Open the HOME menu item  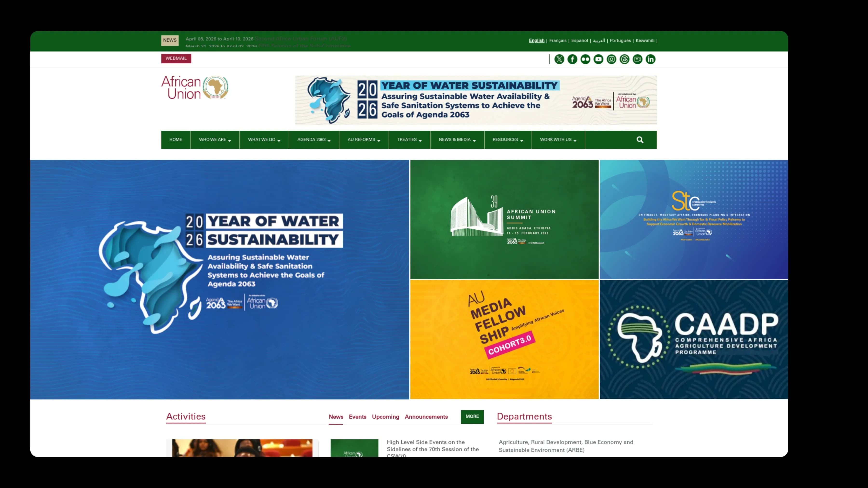176,140
